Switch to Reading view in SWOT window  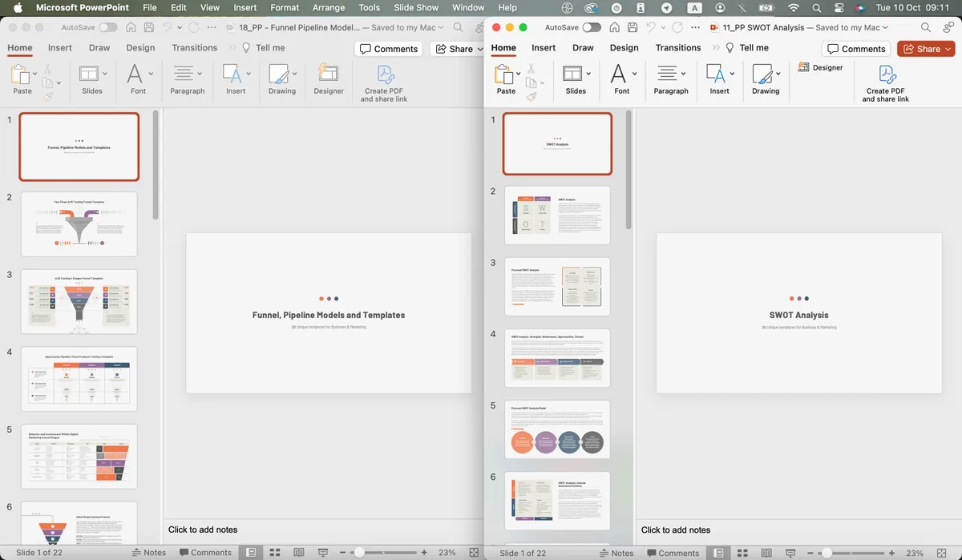point(768,553)
